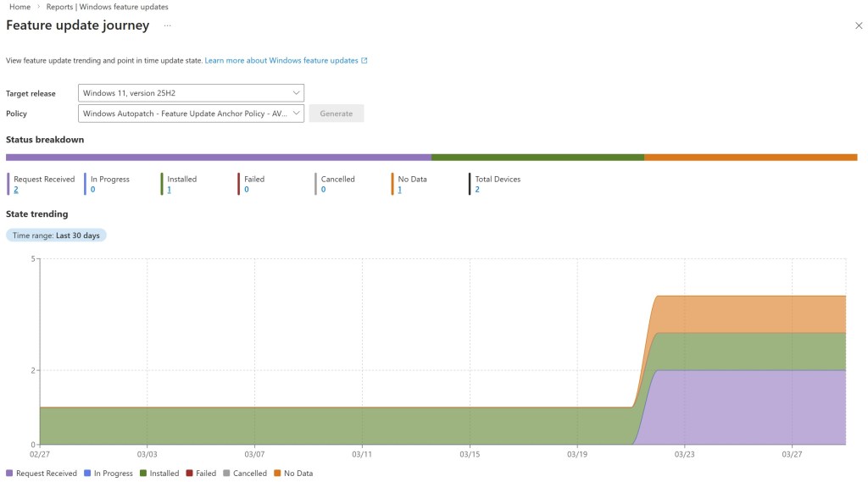
Task: Click the purple segment of status breakdown bar
Action: point(218,158)
